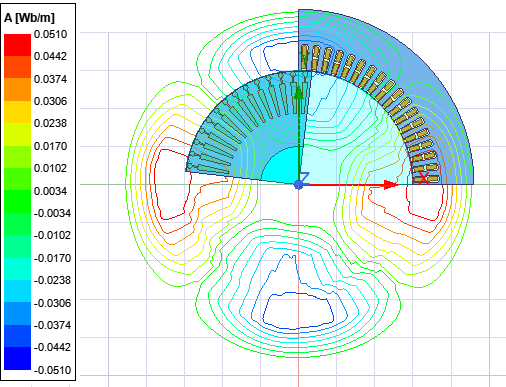Select the cyan legend band near -0.0238
Screen dimensions: 506x387
17,269
